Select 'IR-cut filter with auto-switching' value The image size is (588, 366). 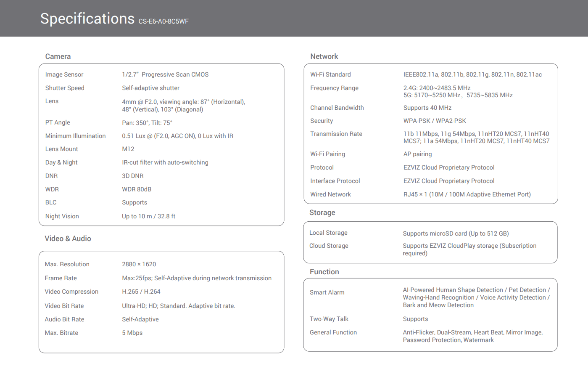165,162
